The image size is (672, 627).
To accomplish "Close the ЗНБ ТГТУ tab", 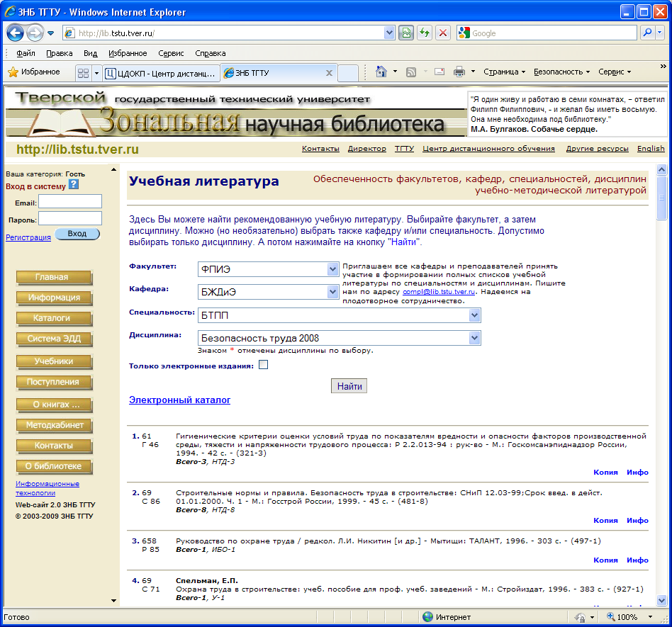I will click(329, 73).
